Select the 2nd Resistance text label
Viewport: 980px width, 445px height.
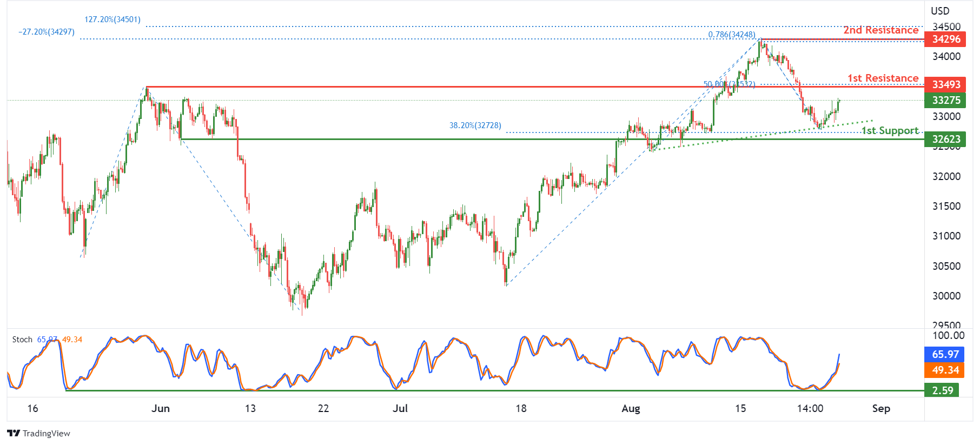point(880,30)
